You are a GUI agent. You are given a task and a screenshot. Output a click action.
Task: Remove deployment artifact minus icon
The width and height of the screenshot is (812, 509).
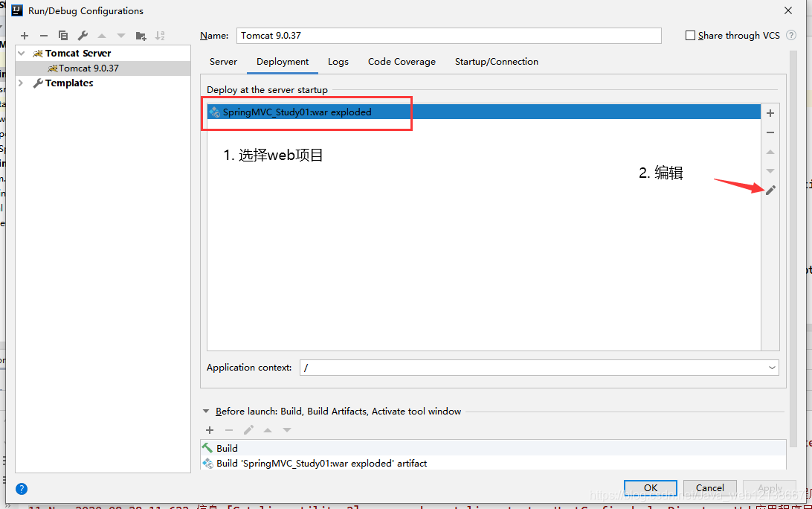(x=770, y=132)
